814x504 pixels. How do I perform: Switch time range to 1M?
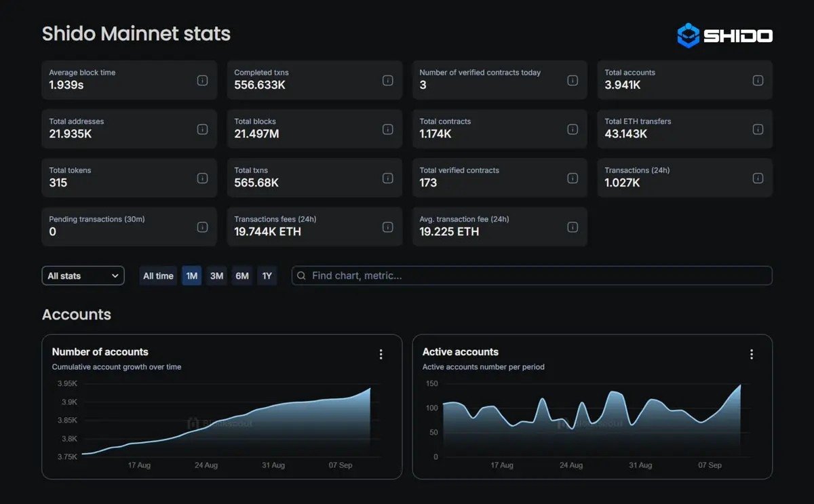(192, 275)
